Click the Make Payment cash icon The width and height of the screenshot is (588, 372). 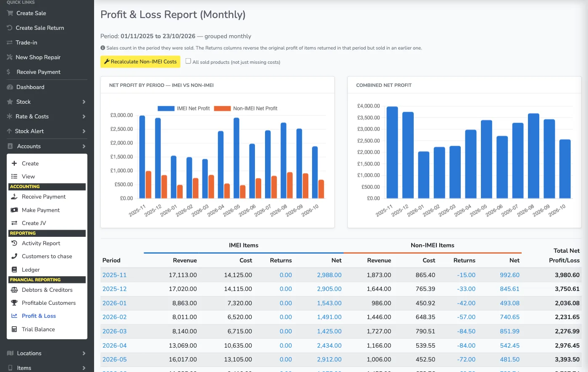(14, 210)
